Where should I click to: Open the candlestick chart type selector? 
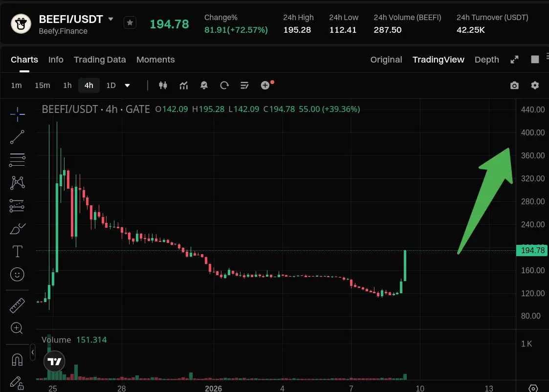tap(163, 85)
